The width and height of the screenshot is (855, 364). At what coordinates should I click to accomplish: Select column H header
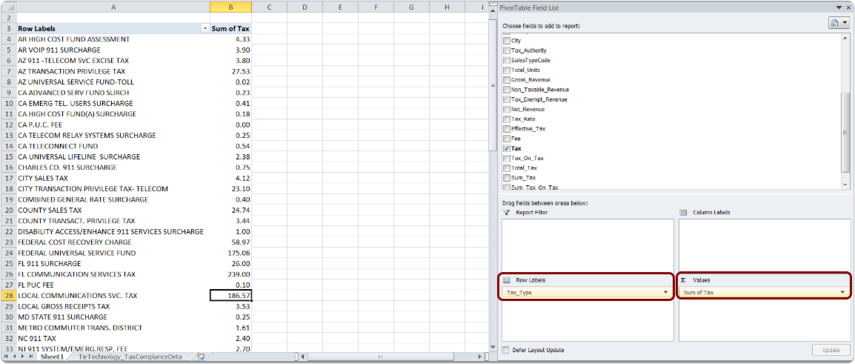click(x=447, y=7)
